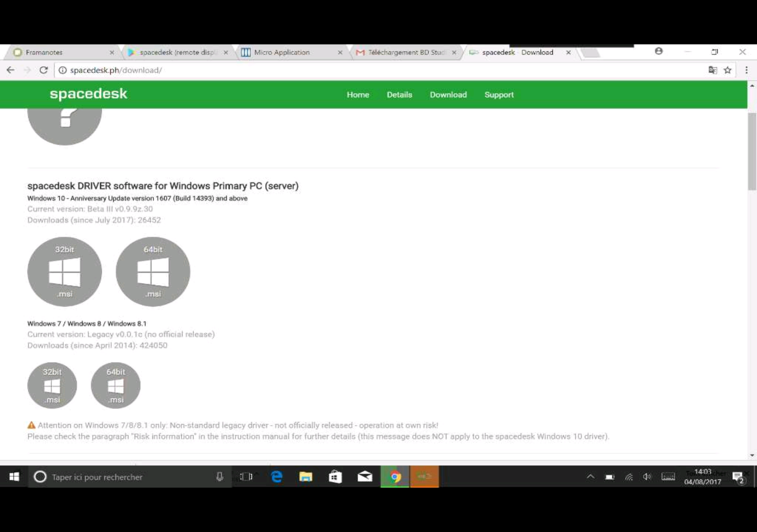Viewport: 757px width, 532px height.
Task: Switch to the spacedesk (remote display) tab
Action: [x=178, y=52]
